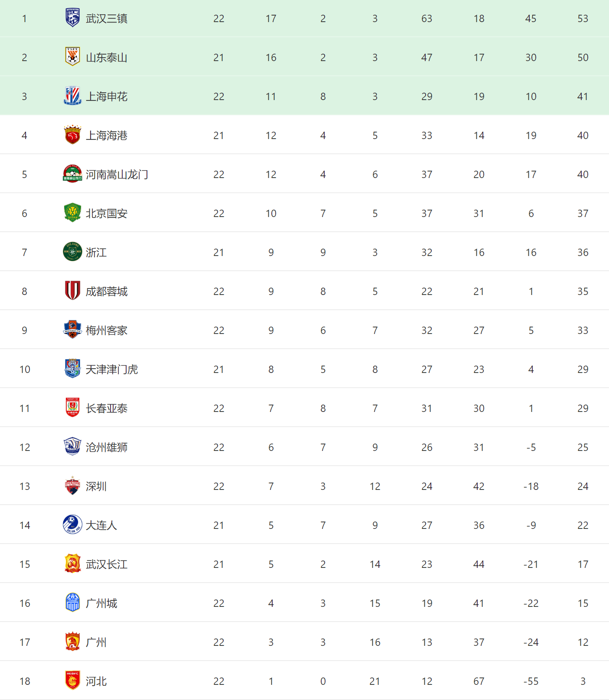Click the points value 53 for 武汉三镇
The width and height of the screenshot is (609, 700).
tap(583, 19)
